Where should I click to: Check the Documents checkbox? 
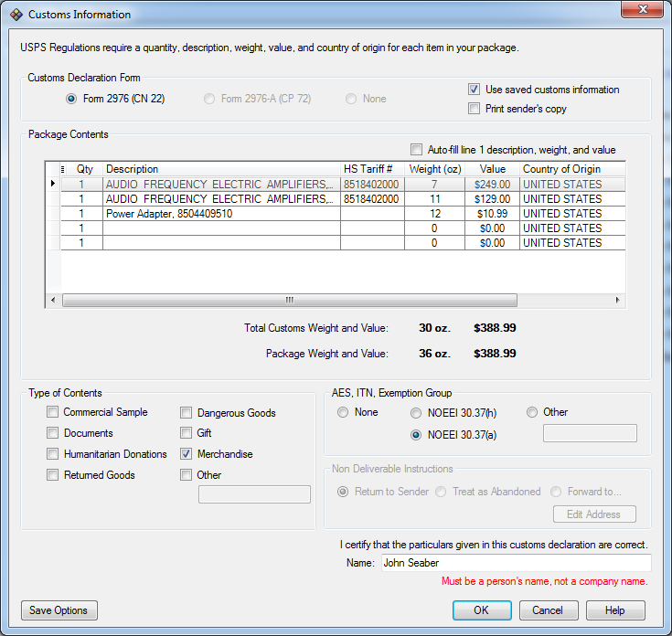(x=52, y=433)
